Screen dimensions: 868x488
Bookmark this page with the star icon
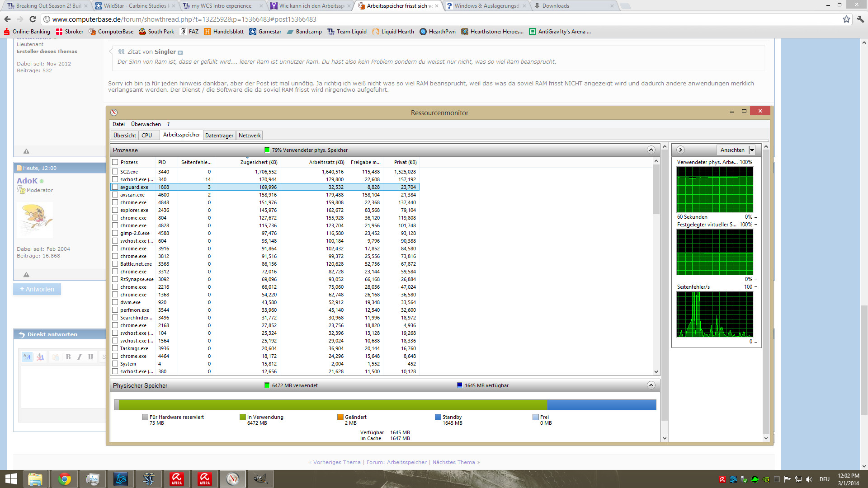(846, 19)
